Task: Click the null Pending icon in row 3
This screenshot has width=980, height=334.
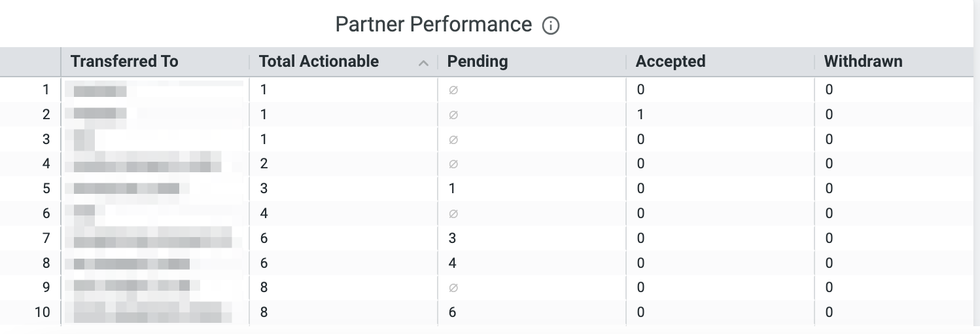Action: (453, 139)
